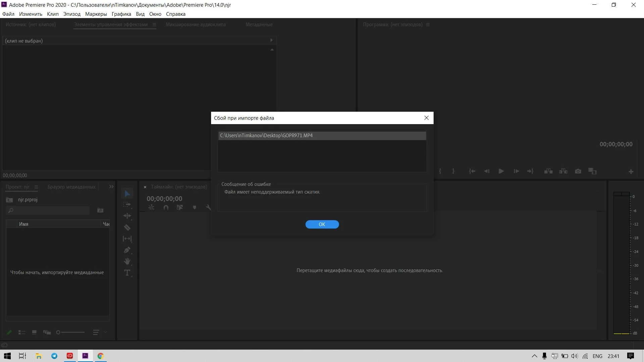Show the hidden project panel tabs chevron
This screenshot has width=644, height=362.
pos(111,187)
